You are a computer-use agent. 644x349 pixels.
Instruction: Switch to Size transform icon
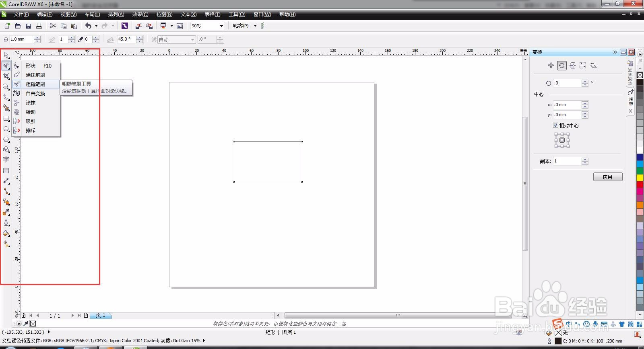[x=583, y=66]
